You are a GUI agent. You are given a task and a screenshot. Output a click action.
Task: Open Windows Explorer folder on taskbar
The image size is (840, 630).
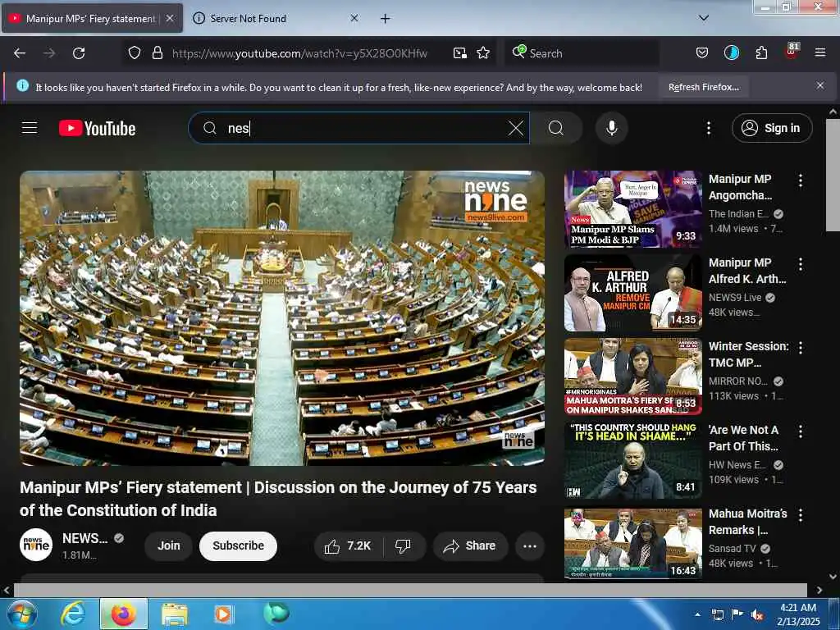pyautogui.click(x=174, y=614)
